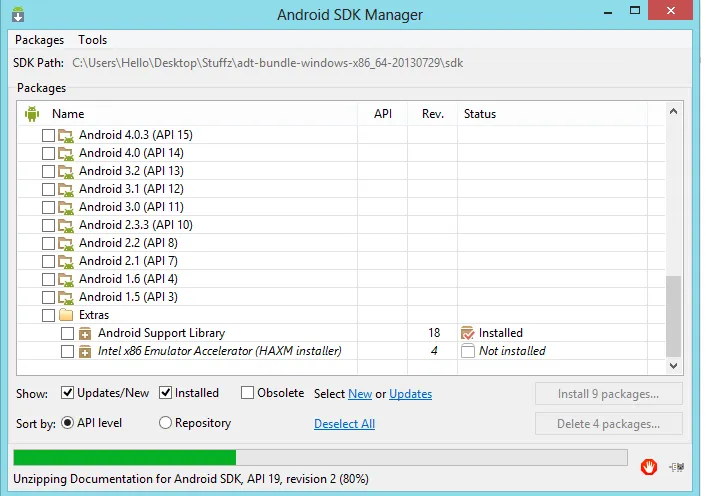Click the Android 2.3.3 (API 10) folder icon
The height and width of the screenshot is (496, 706).
tap(66, 225)
